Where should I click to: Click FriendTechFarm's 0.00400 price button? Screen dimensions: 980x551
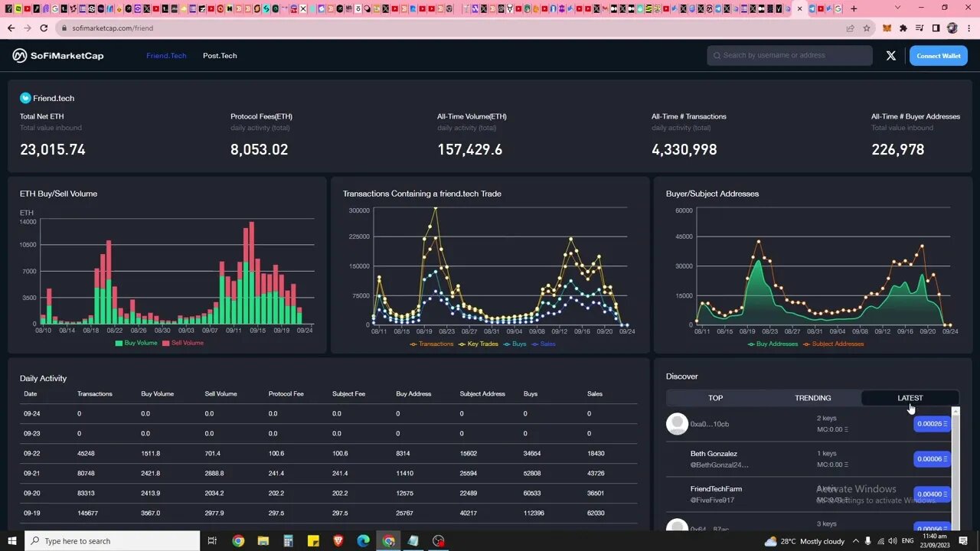coord(932,494)
